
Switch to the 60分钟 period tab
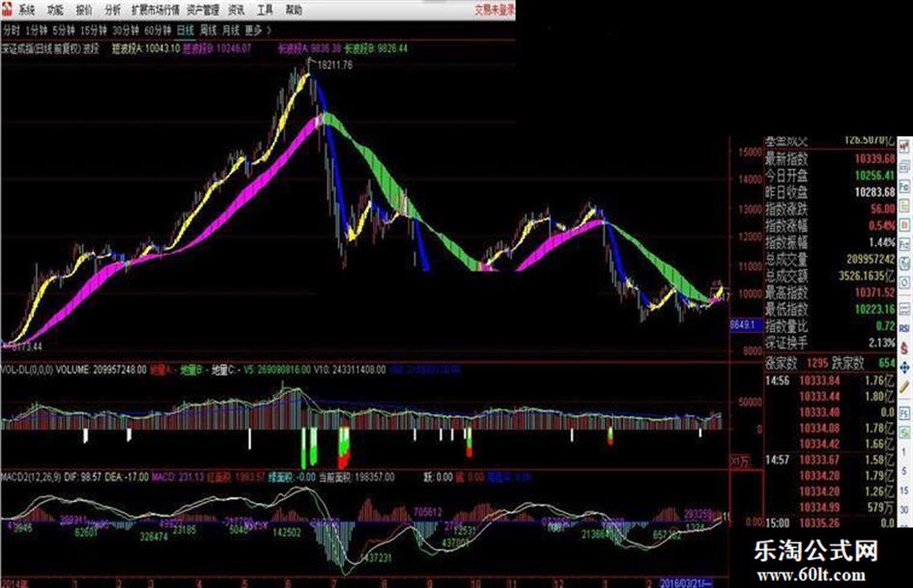point(157,30)
